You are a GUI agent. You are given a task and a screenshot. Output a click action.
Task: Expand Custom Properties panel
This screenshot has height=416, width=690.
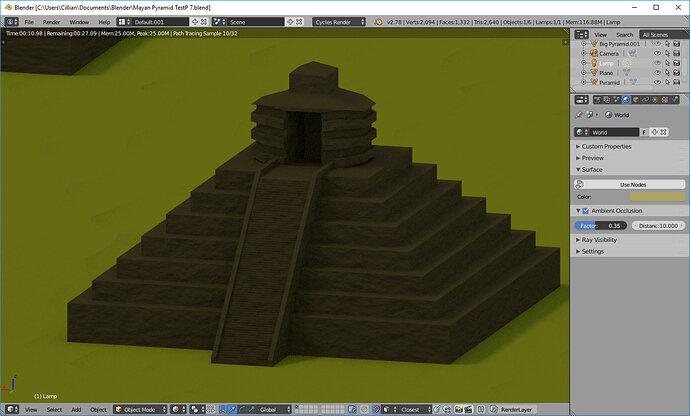tap(604, 146)
